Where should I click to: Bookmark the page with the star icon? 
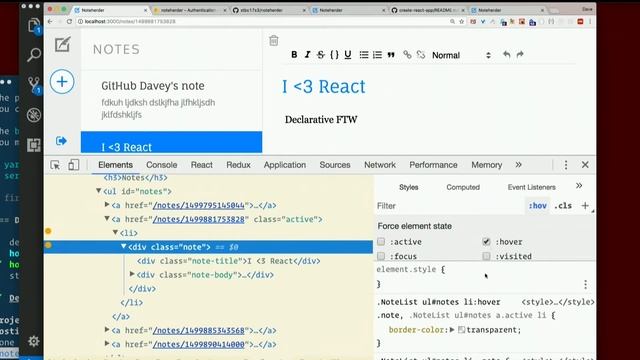[462, 21]
